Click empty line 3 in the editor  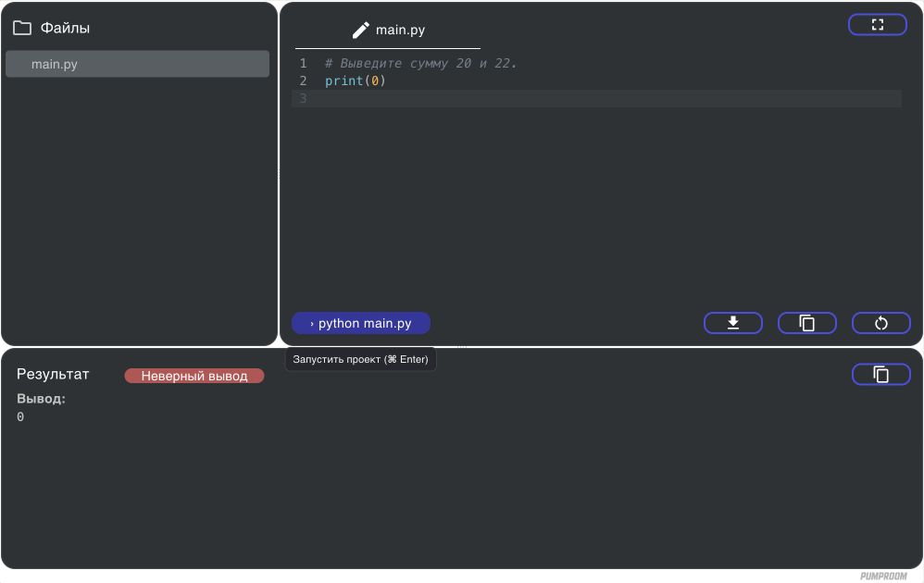(x=597, y=98)
